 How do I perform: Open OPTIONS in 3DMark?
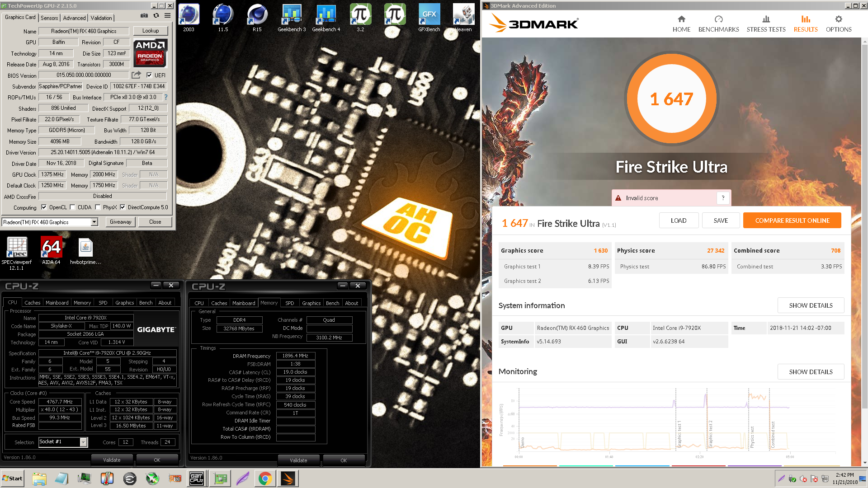pos(839,24)
